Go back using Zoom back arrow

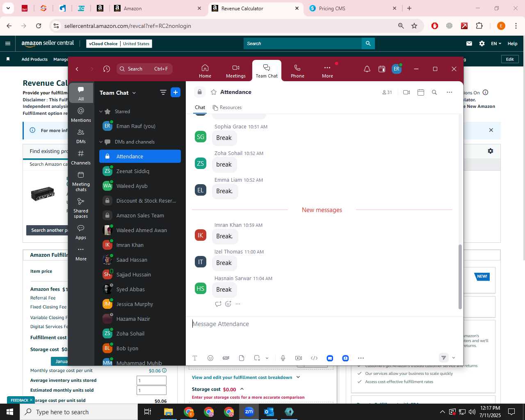[77, 69]
